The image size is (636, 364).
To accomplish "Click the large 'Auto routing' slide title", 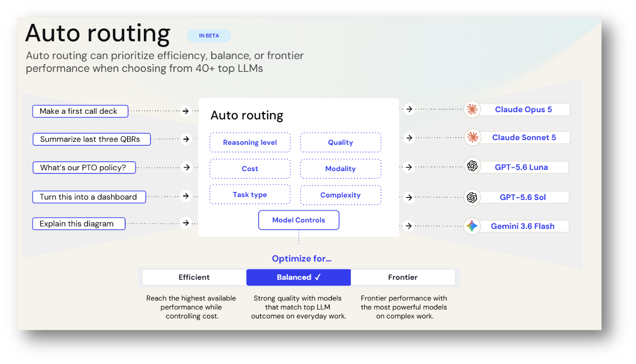I will coord(98,33).
